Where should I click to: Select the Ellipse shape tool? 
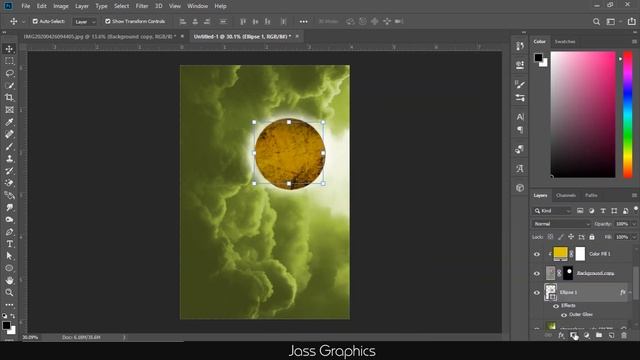click(x=9, y=268)
